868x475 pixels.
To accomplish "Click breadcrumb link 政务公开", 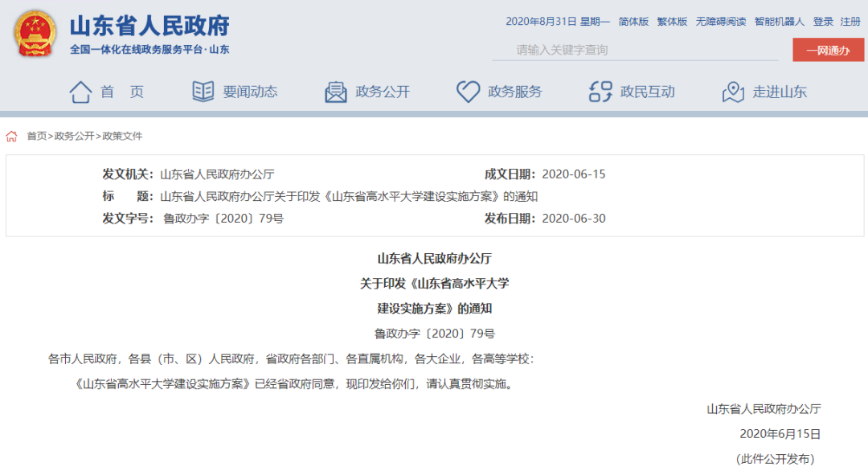I will coord(74,136).
